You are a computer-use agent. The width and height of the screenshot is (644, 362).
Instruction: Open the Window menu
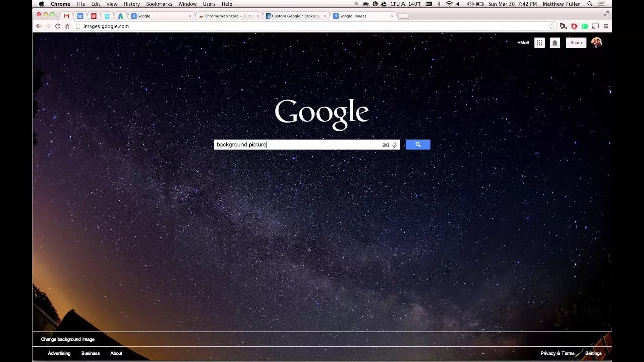coord(188,4)
